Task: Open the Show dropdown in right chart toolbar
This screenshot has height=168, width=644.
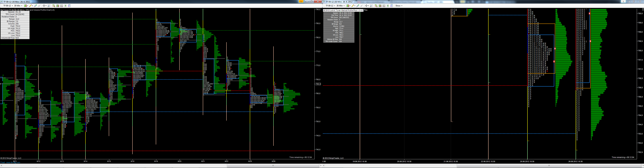Action: (399, 6)
